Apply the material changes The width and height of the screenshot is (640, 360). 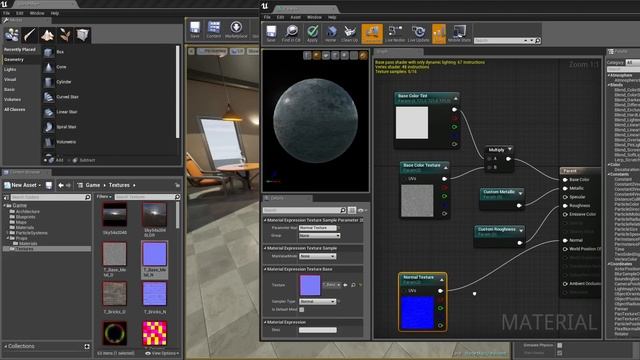tap(312, 33)
